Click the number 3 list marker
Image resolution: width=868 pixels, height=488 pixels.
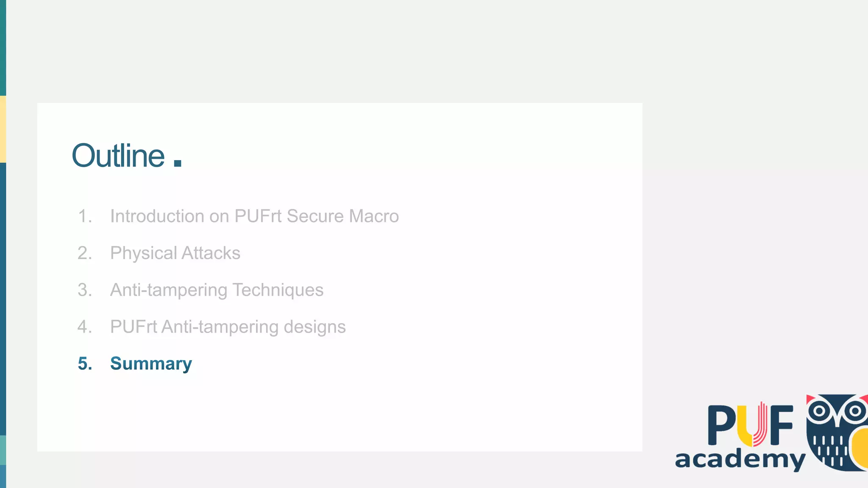click(x=85, y=290)
